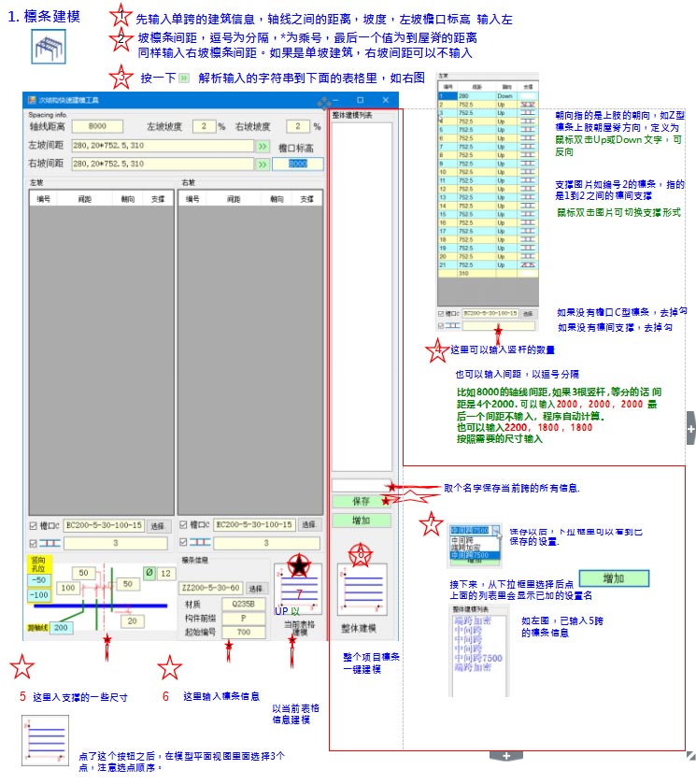Click the grey plus tab at bottom edge
Screen dimensions: 696x784
506,756
